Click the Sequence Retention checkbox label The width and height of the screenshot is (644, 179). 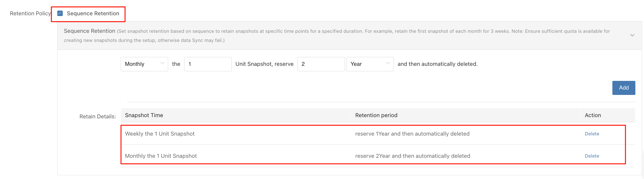tap(93, 14)
